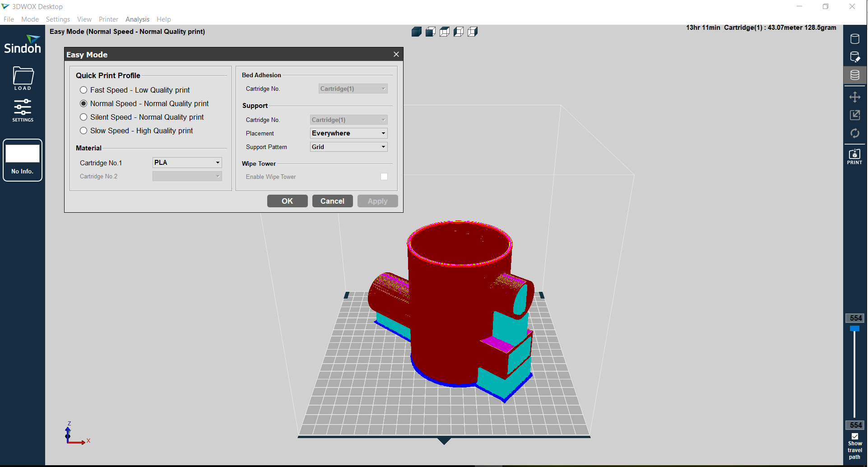Image resolution: width=868 pixels, height=467 pixels.
Task: Click the top layer number field 554
Action: coord(855,318)
